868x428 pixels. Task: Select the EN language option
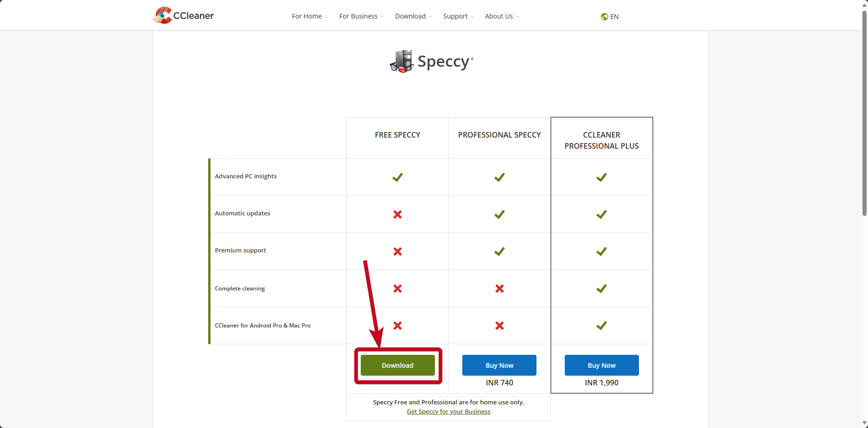614,17
